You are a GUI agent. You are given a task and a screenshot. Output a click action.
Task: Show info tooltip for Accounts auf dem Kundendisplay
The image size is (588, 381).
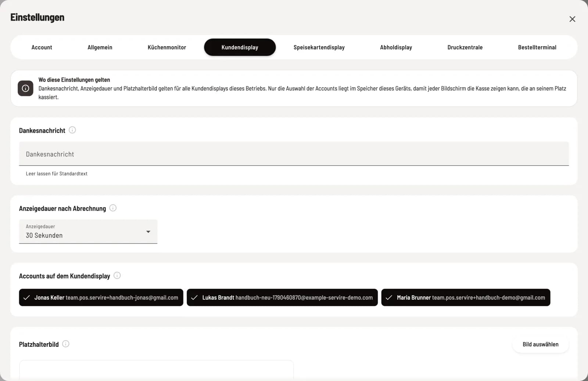117,275
